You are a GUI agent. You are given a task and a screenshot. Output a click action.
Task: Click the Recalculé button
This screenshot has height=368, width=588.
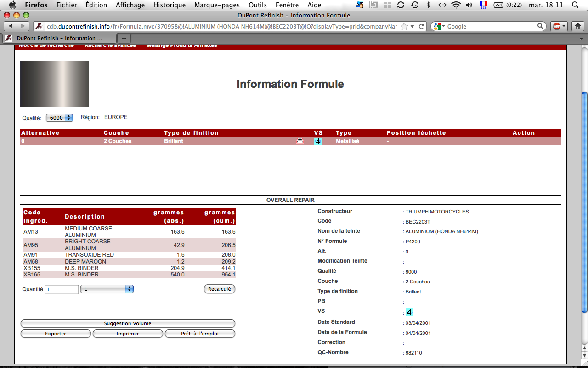click(219, 289)
